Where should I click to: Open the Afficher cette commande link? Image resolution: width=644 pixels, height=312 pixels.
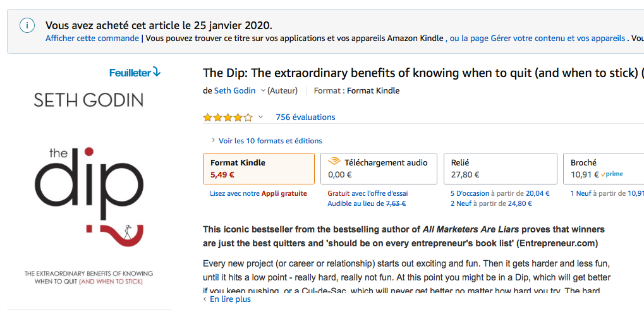click(x=92, y=39)
